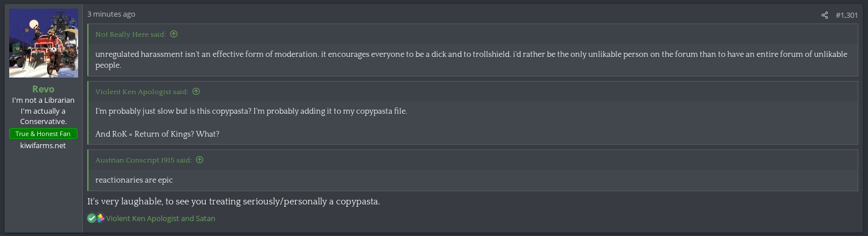The width and height of the screenshot is (868, 236).
Task: Click the share icon beside post #1,301
Action: tap(825, 15)
